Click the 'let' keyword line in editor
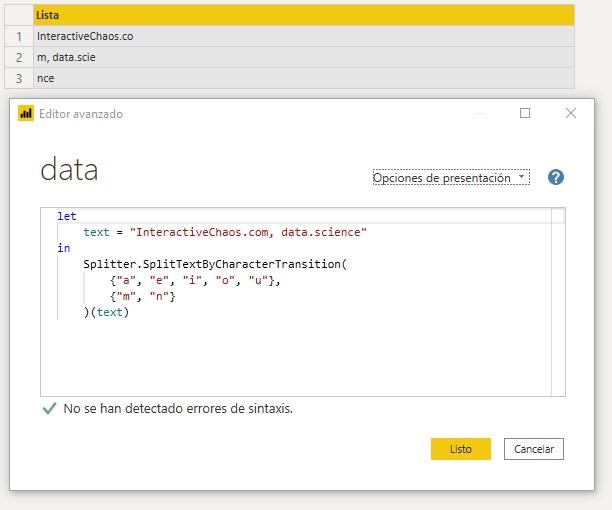Viewport: 612px width, 510px height. (67, 216)
